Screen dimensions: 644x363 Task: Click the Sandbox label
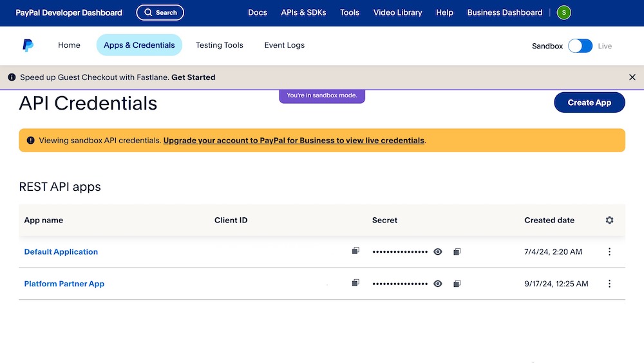click(547, 46)
